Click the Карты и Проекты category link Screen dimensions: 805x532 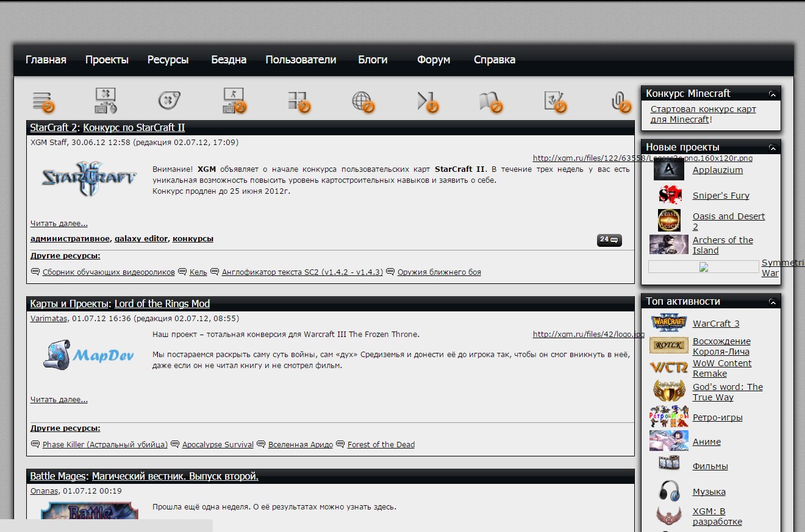pyautogui.click(x=70, y=303)
